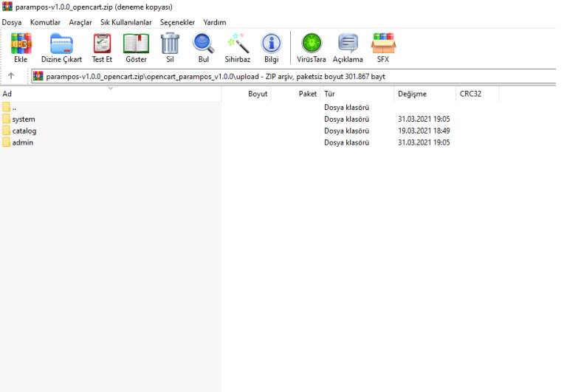The image size is (564, 392).
Task: Go up one folder with arrow
Action: tap(11, 76)
